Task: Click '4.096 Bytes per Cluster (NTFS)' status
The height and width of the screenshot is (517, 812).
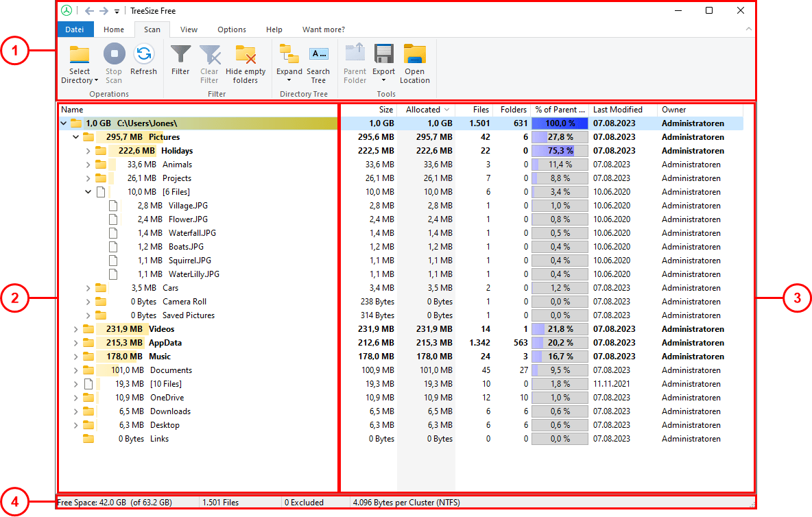Action: click(x=407, y=503)
